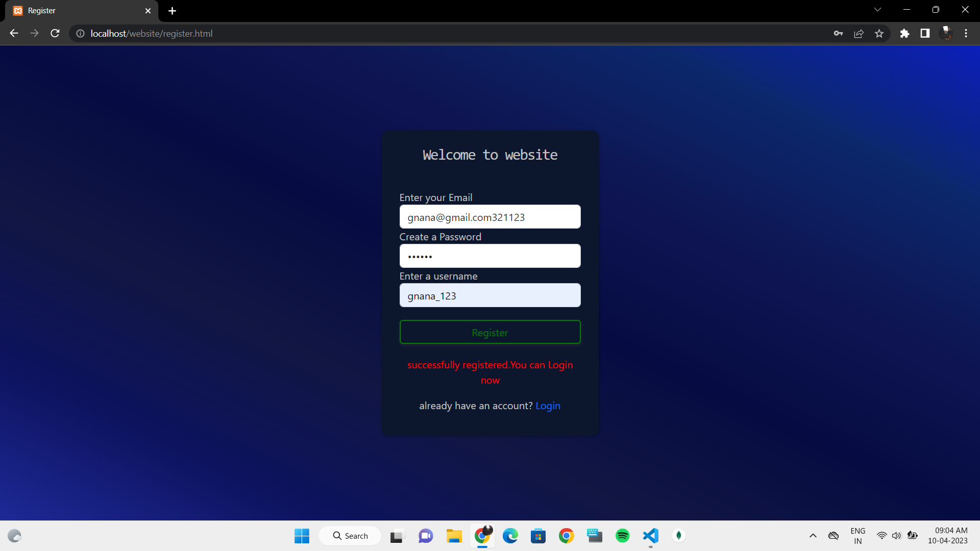
Task: Restore down the browser window
Action: pyautogui.click(x=936, y=10)
